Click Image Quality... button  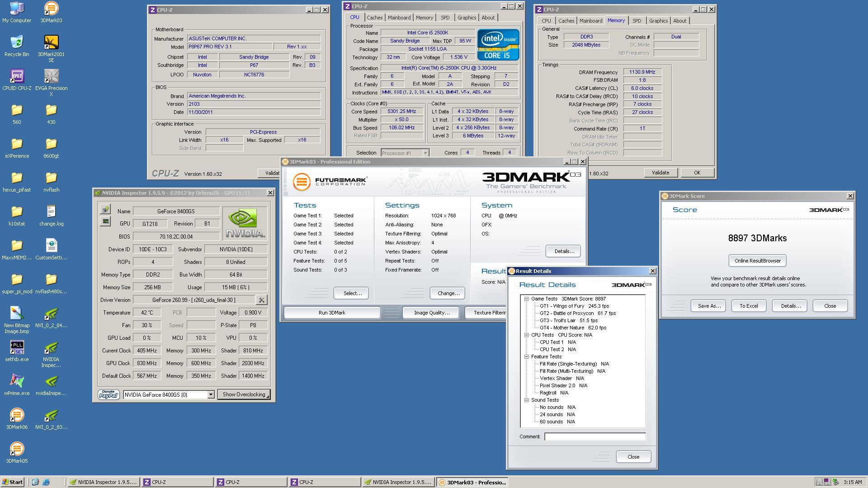[431, 313]
